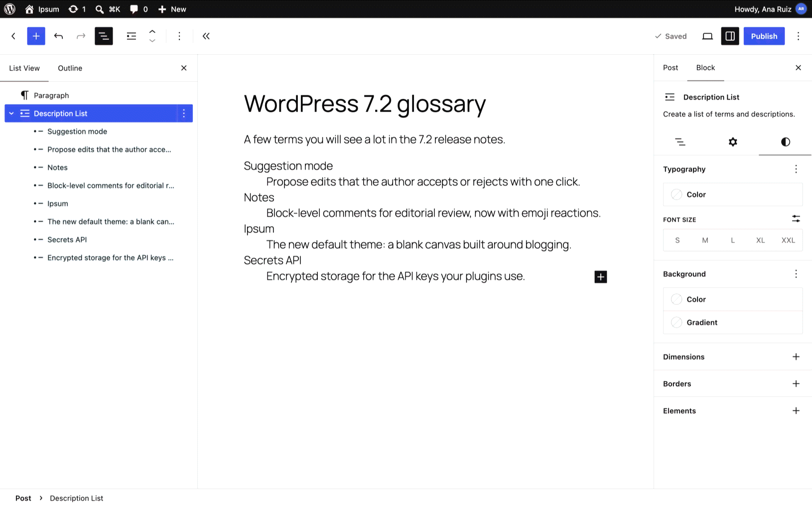Viewport: 812px width, 507px height.
Task: Select the Secrets API item in List View
Action: [99, 240]
